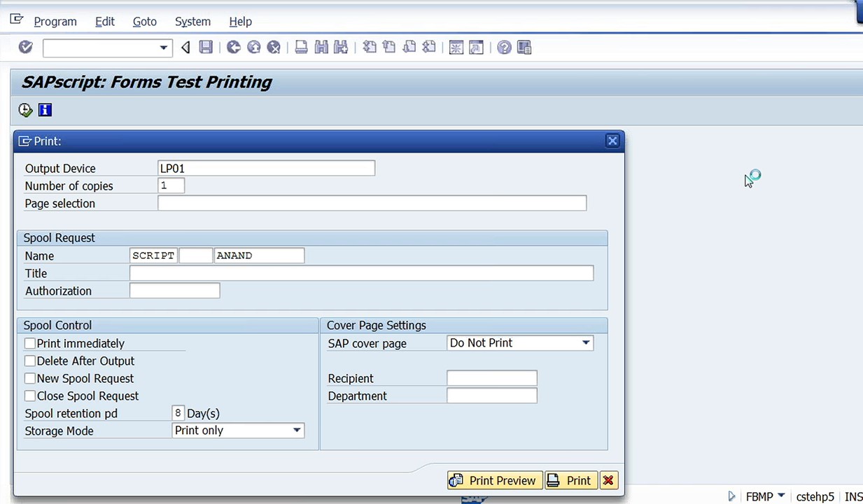Click the Find Next binoculars-plus icon
Screen dimensions: 863x504
[342, 48]
